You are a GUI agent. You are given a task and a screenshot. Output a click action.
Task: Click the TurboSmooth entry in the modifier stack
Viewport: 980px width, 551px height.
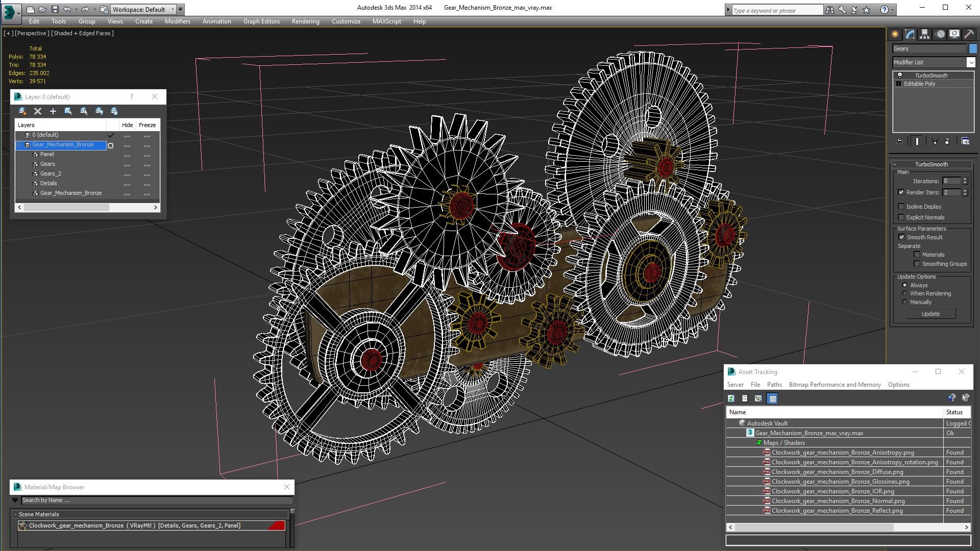[x=933, y=75]
